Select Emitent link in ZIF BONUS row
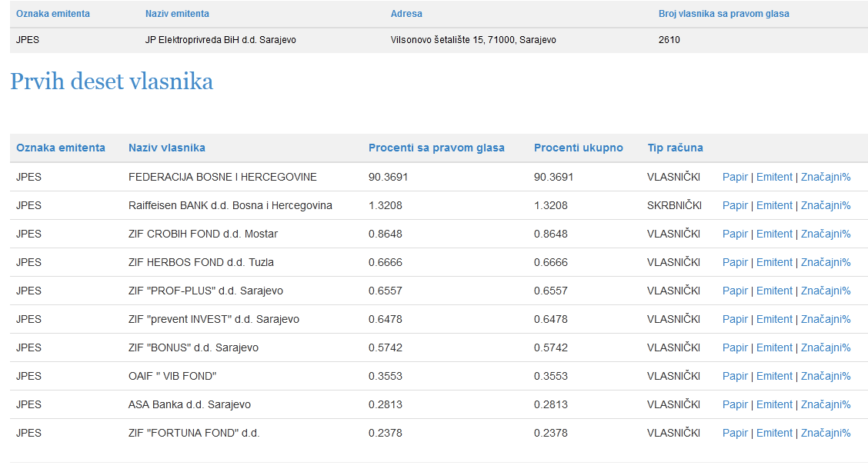This screenshot has height=472, width=868. point(774,347)
